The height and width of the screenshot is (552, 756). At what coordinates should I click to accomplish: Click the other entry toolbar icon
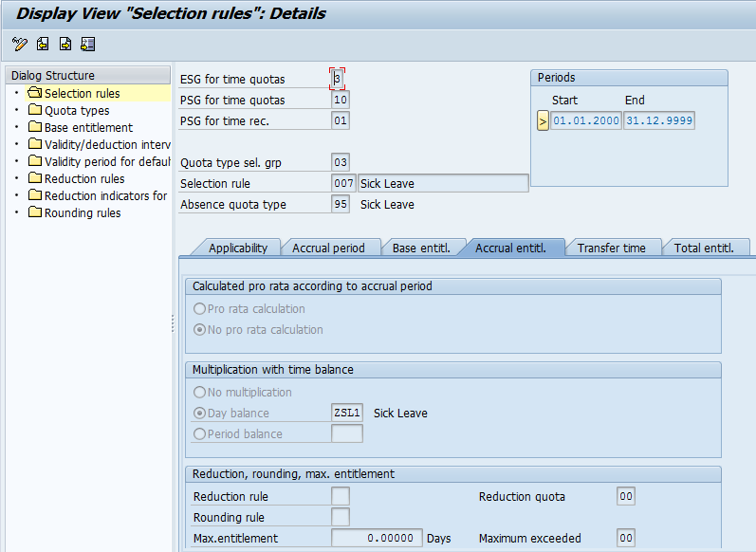point(88,44)
